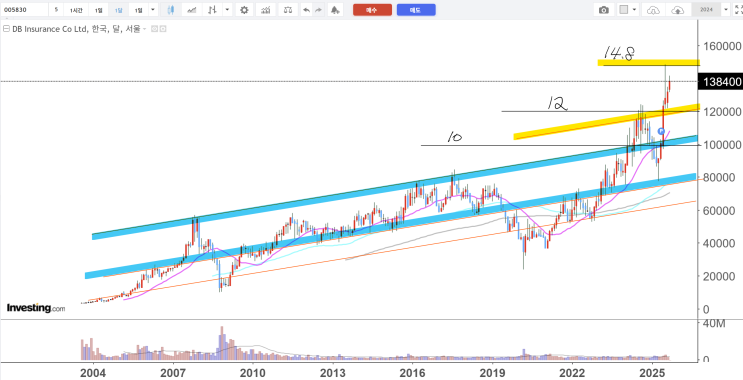Expand the arrow after 서울 in legend
Image resolution: width=743 pixels, height=380 pixels.
[145, 29]
